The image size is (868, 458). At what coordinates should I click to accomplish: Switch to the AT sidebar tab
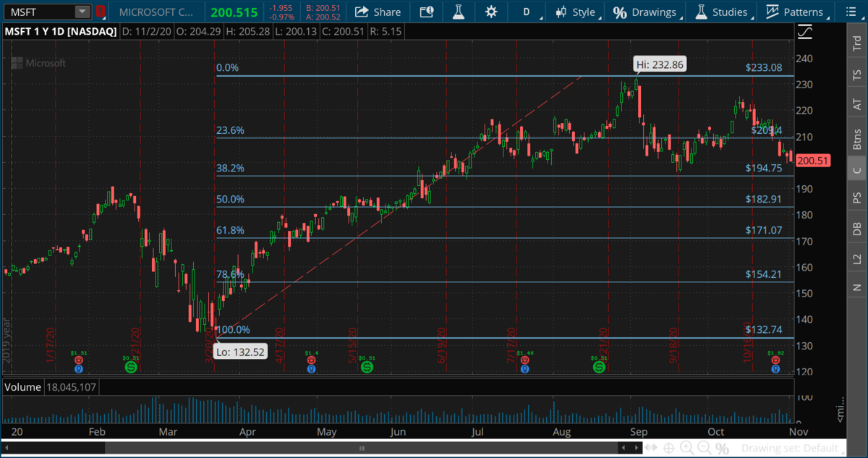coord(857,105)
